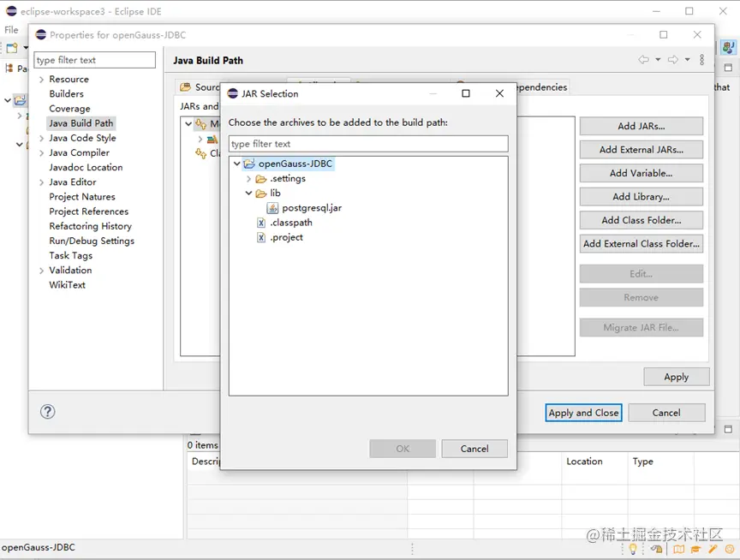Select the .classpath file entry

(290, 223)
